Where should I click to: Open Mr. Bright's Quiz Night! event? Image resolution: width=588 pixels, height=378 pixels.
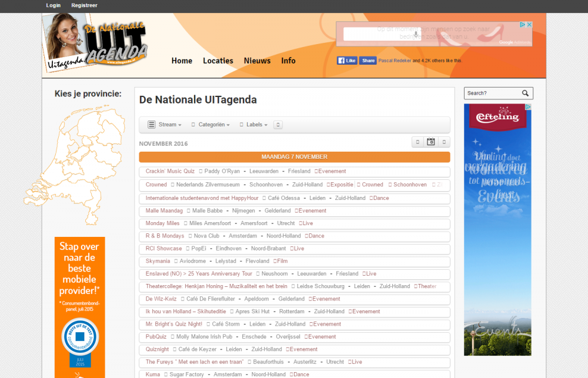click(173, 324)
